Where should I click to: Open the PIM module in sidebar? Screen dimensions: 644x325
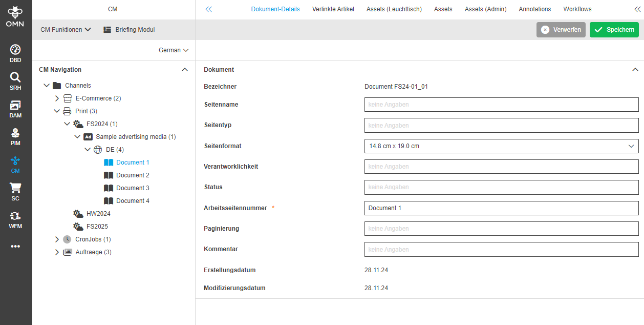15,136
